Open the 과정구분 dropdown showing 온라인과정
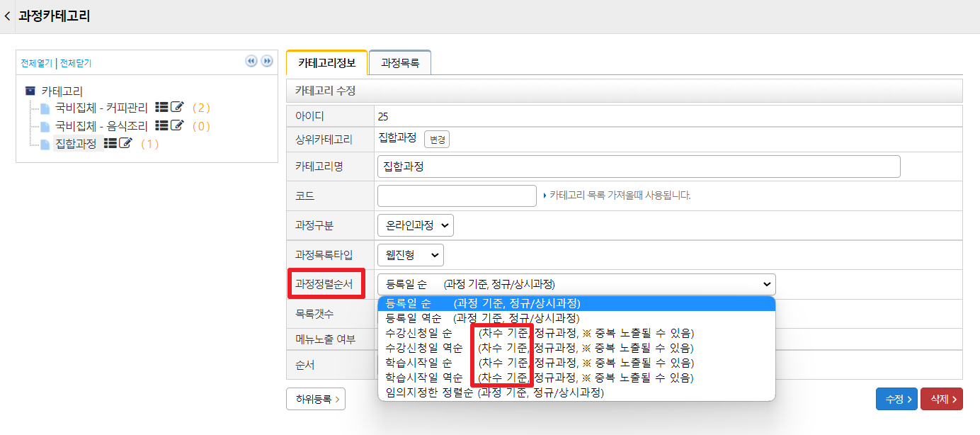This screenshot has height=435, width=980. tap(415, 225)
